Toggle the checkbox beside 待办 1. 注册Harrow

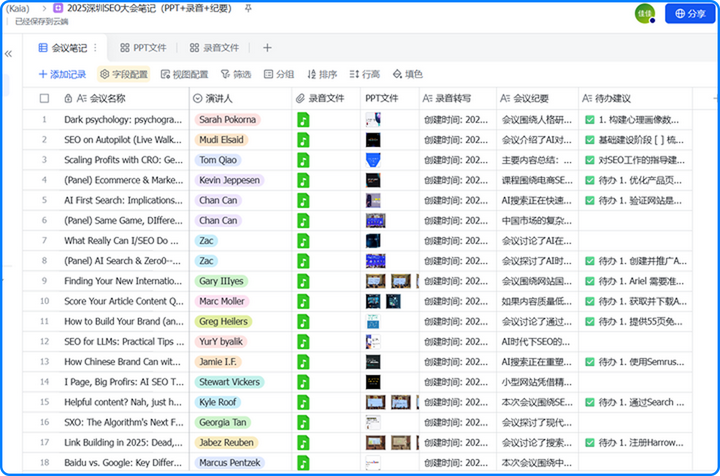(590, 443)
